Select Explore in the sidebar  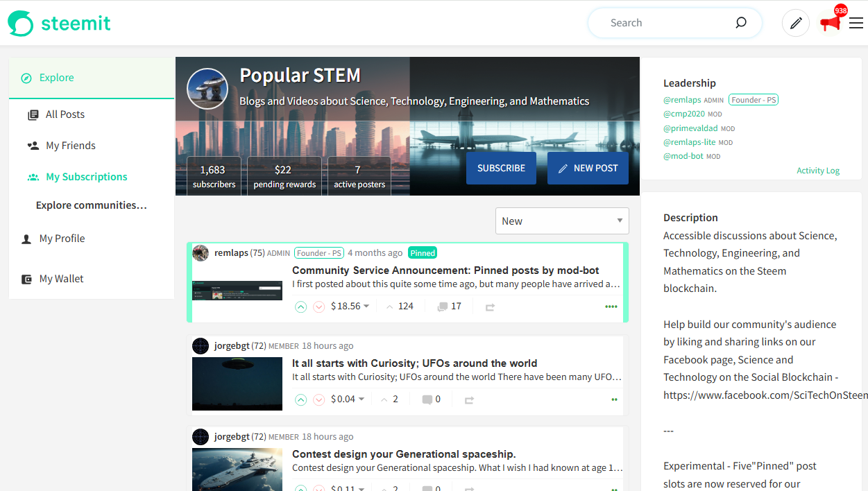[x=92, y=78]
